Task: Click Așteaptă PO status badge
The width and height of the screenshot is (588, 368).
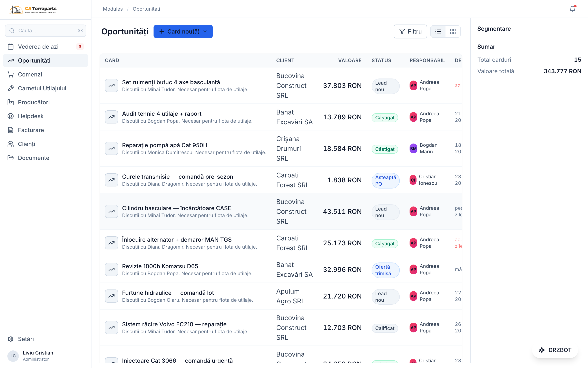Action: (x=385, y=181)
